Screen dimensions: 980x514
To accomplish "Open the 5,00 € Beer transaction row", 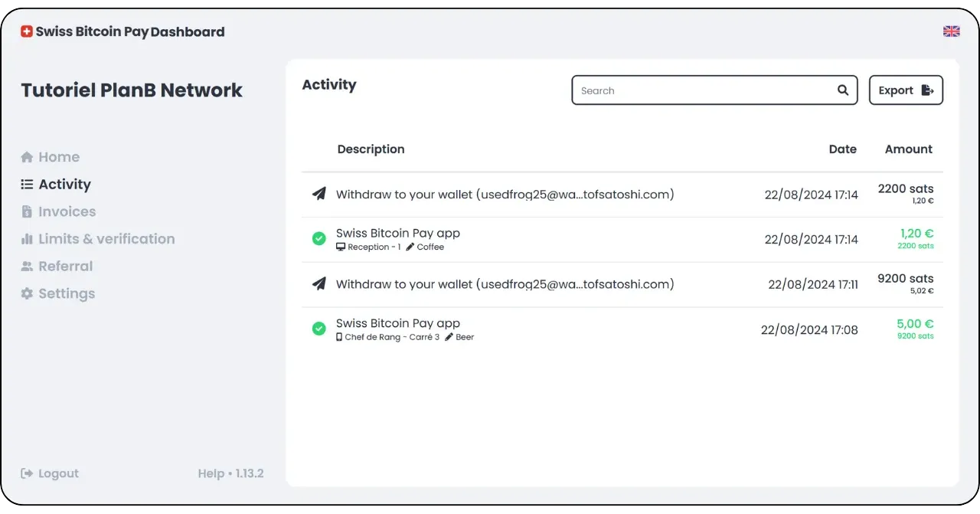I will click(597, 329).
